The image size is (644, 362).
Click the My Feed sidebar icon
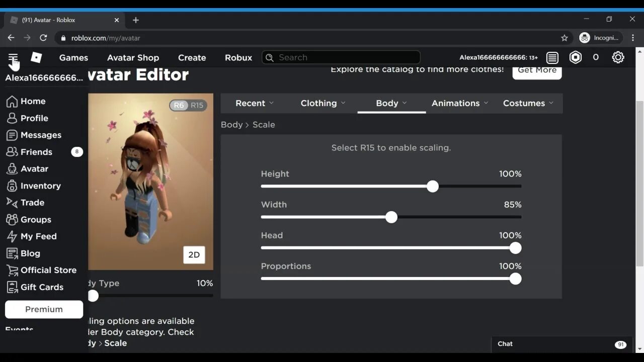[x=12, y=236]
